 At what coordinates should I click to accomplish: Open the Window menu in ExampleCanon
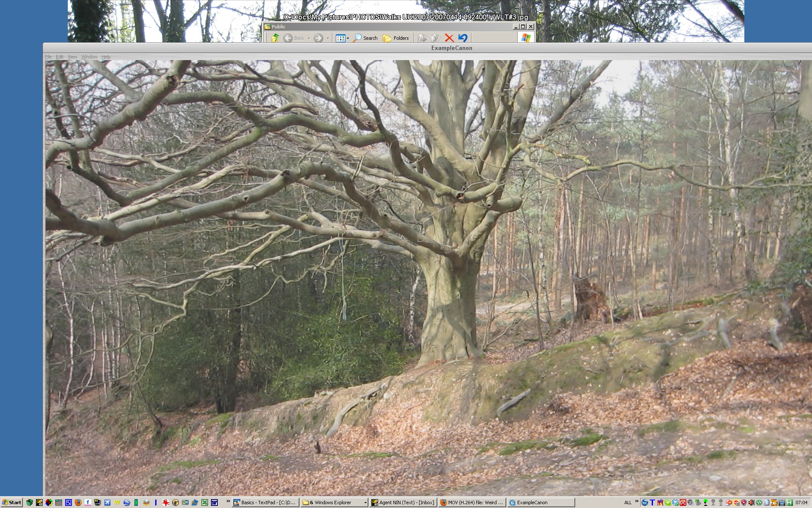[x=89, y=57]
